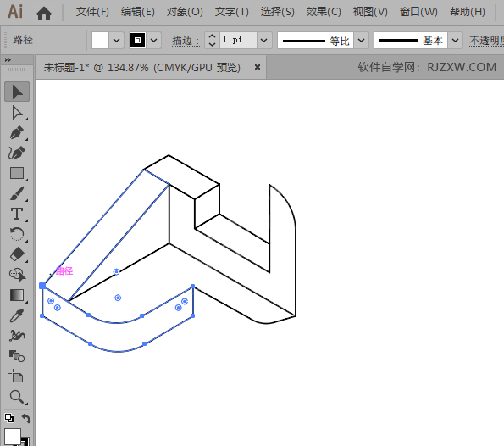Expand the tools panel double-arrow
The image size is (504, 446).
(8, 60)
